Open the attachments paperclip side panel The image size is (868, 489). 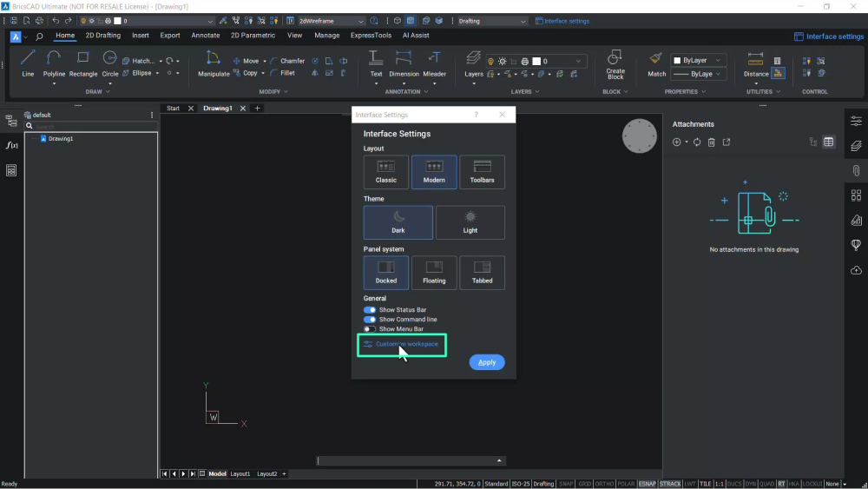pyautogui.click(x=856, y=170)
